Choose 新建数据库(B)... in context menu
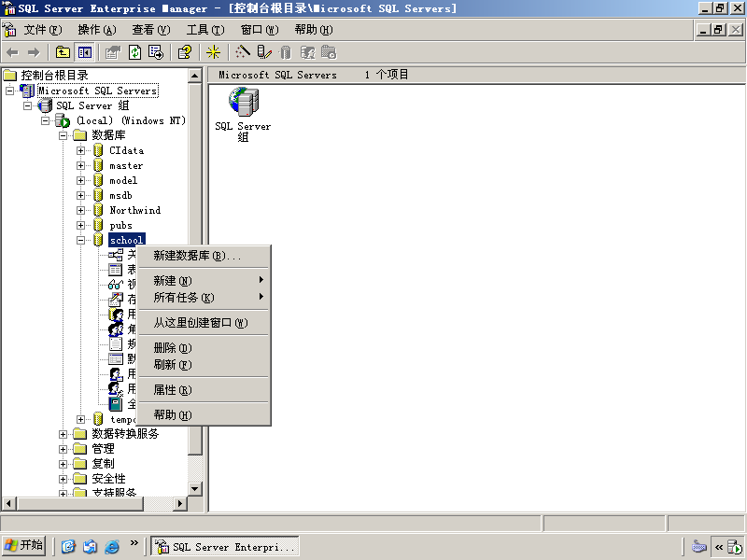The width and height of the screenshot is (747, 560). click(x=204, y=256)
